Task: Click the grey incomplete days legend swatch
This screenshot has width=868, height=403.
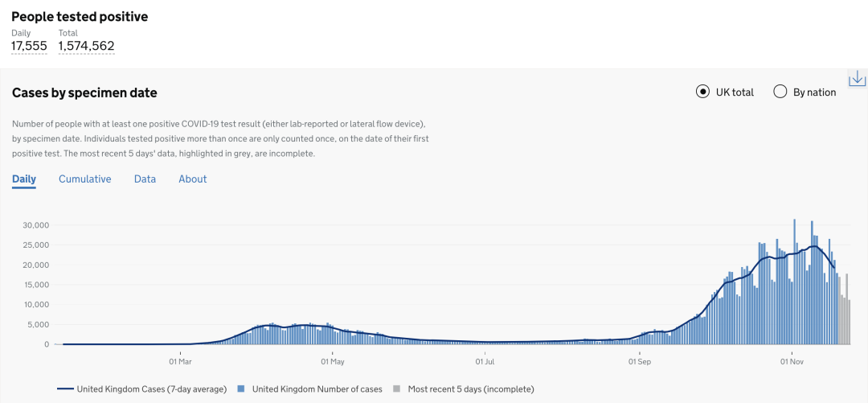Action: (x=396, y=389)
